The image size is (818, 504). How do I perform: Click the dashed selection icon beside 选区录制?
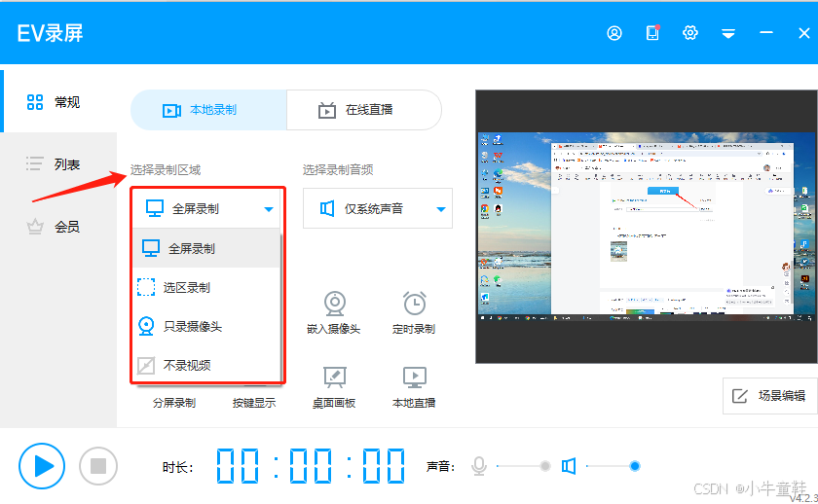(x=146, y=287)
